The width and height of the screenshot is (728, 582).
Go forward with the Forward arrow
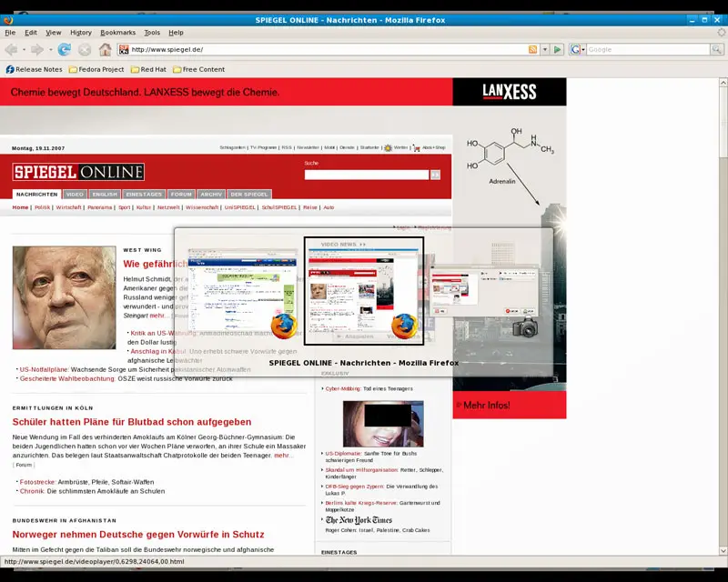pos(37,49)
